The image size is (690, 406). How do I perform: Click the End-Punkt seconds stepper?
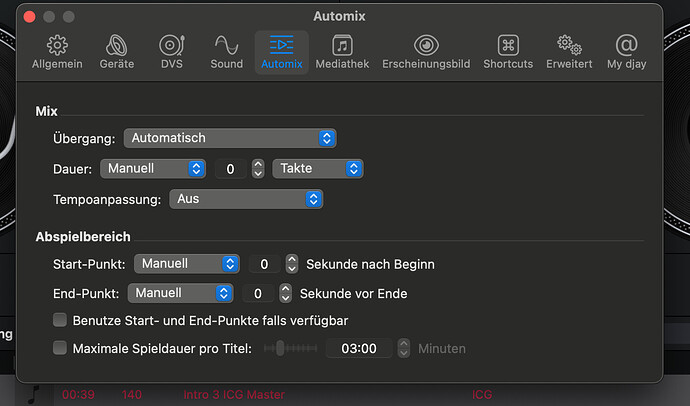(x=286, y=293)
